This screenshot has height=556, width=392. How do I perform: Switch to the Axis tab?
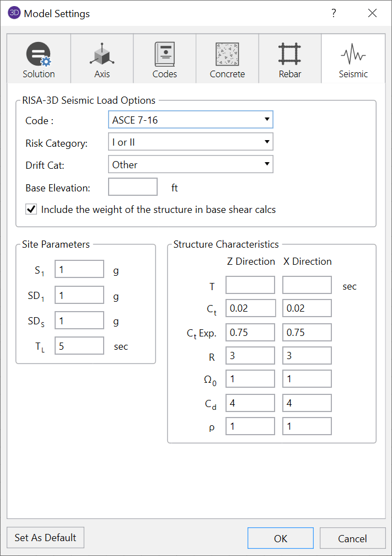101,58
